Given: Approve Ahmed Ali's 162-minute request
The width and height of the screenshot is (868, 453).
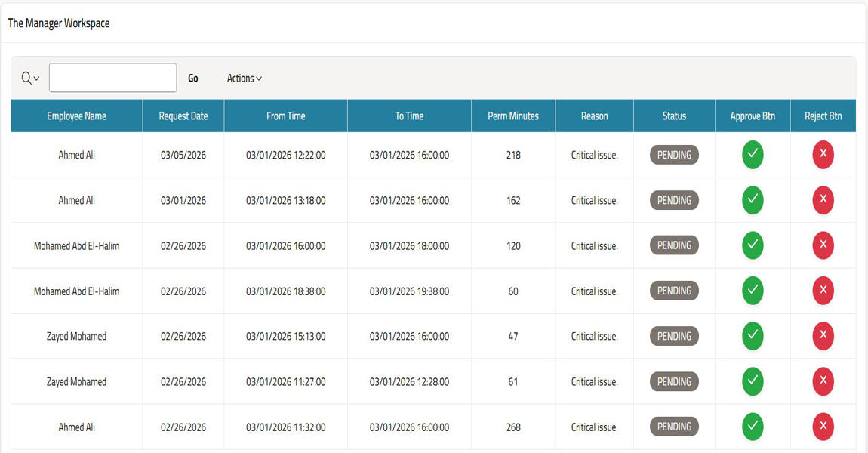Looking at the screenshot, I should 753,200.
